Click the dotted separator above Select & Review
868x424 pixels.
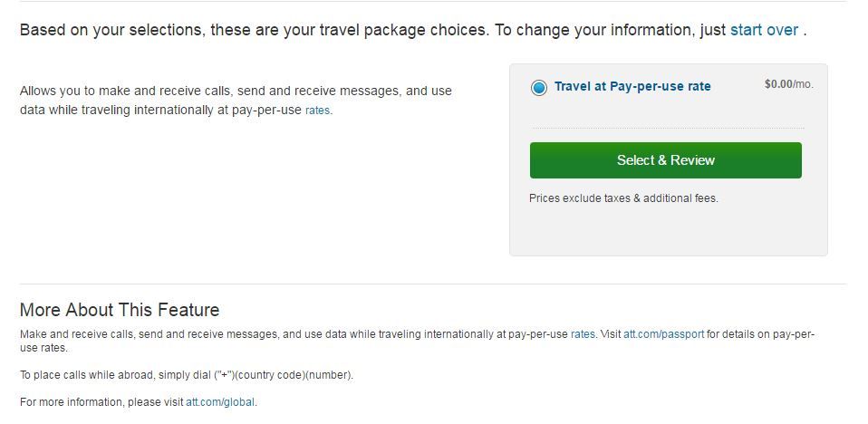tap(666, 128)
